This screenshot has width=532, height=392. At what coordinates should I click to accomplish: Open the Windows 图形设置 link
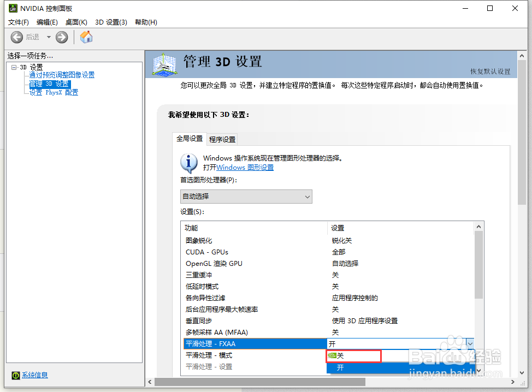245,168
